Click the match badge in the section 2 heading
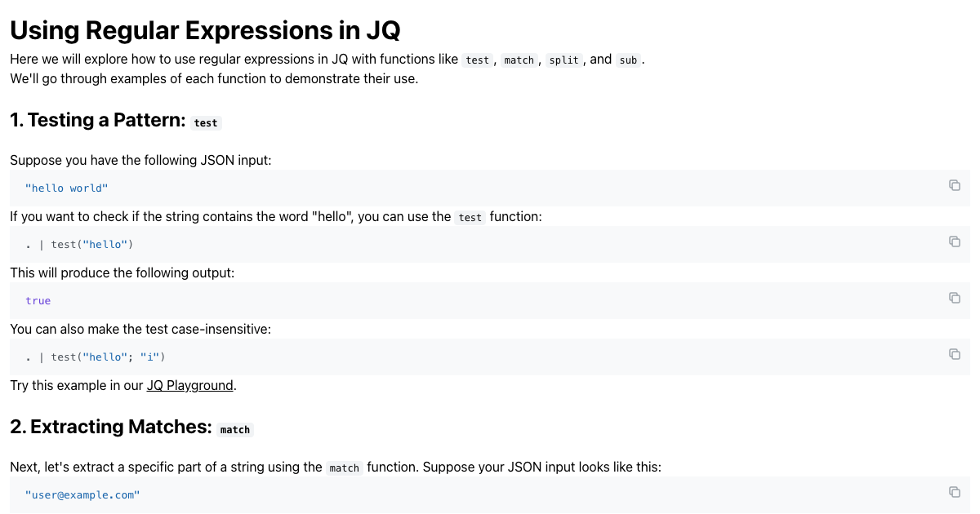The image size is (980, 514). point(235,429)
